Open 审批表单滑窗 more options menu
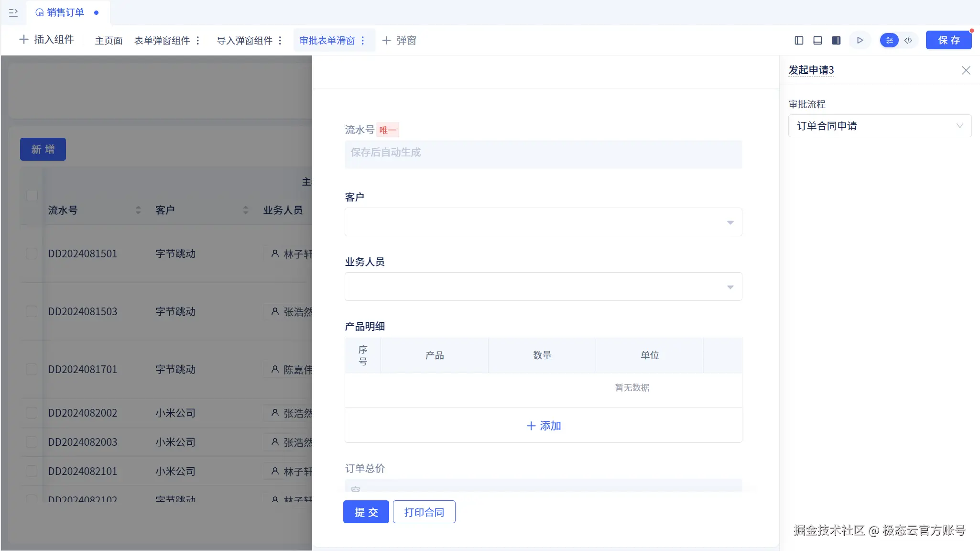The height and width of the screenshot is (551, 980). [363, 41]
